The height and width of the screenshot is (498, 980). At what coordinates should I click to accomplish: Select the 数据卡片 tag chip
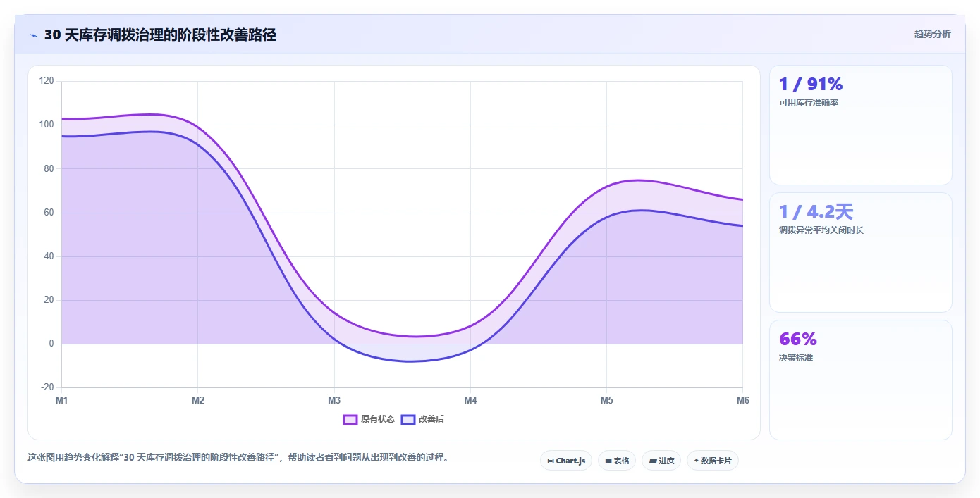713,461
